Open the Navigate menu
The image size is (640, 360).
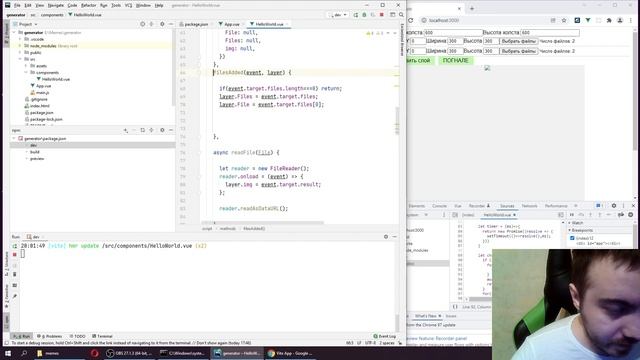[56, 5]
